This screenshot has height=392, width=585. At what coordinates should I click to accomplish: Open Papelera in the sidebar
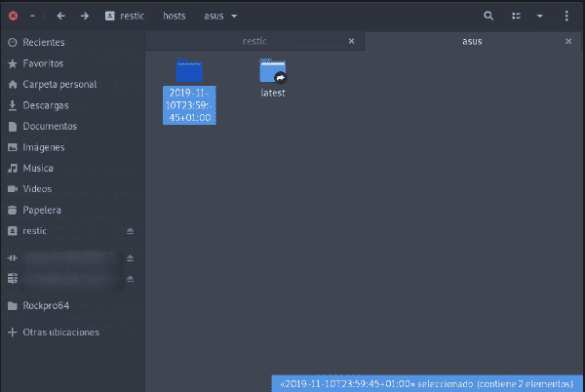pyautogui.click(x=73, y=210)
